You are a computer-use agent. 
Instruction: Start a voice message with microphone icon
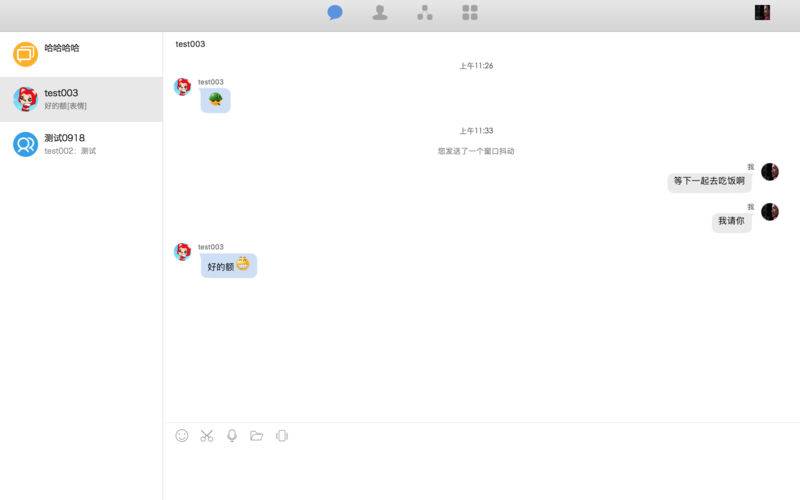click(232, 436)
